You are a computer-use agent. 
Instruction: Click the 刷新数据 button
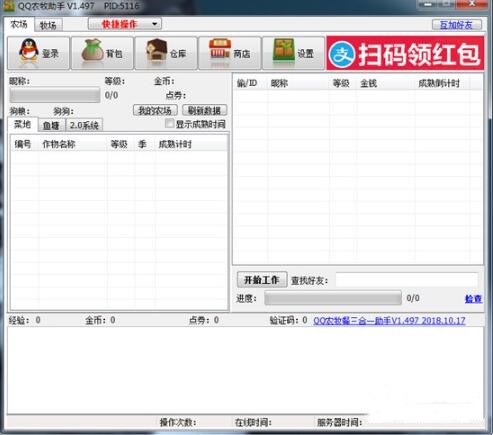pos(205,110)
